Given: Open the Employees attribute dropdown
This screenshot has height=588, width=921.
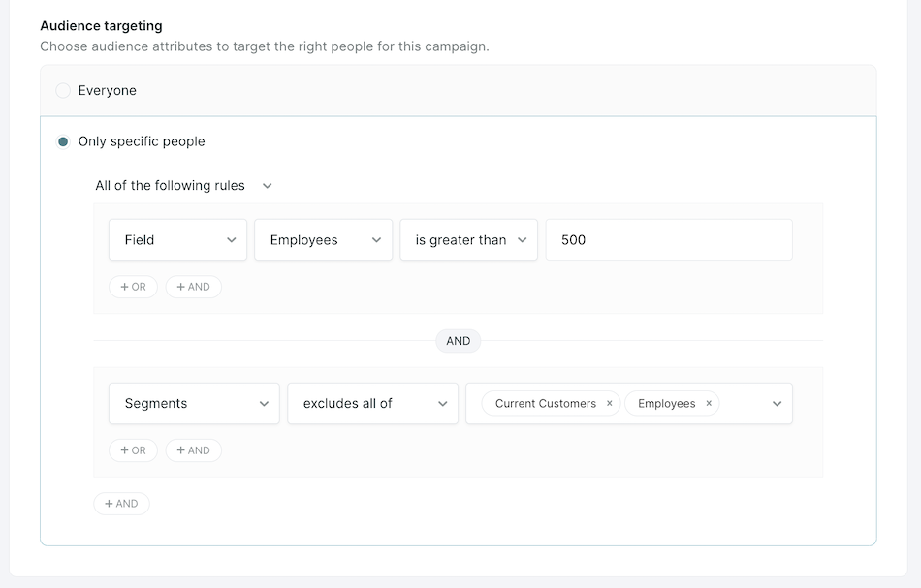Looking at the screenshot, I should tap(323, 239).
